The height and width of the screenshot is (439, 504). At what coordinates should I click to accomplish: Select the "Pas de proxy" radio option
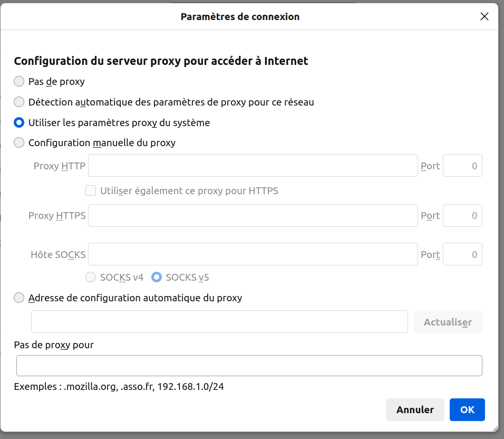(19, 81)
